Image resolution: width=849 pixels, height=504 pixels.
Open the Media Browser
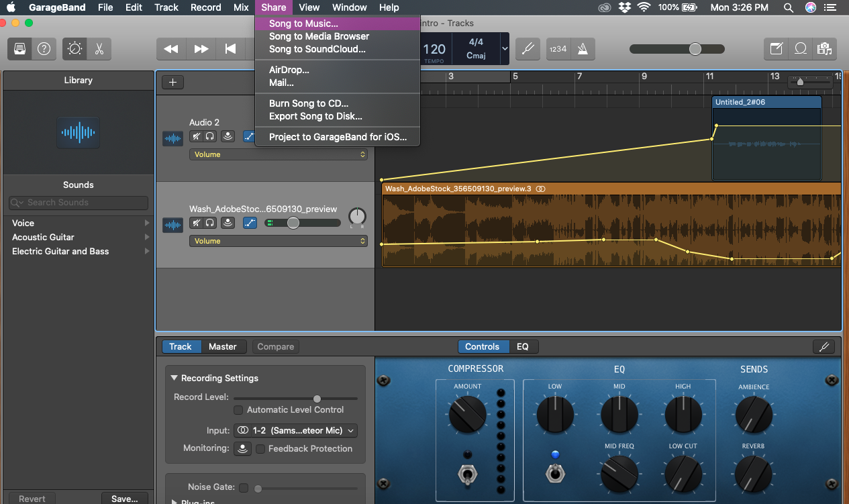[823, 49]
